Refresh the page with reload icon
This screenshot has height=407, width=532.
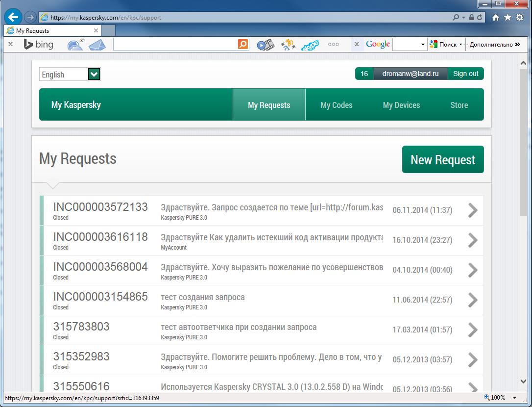(x=480, y=17)
